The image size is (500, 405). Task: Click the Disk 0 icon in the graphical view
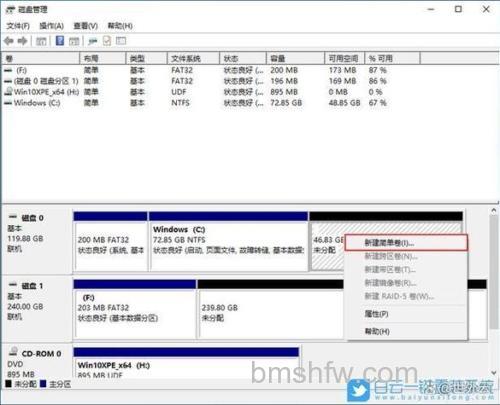pos(13,217)
